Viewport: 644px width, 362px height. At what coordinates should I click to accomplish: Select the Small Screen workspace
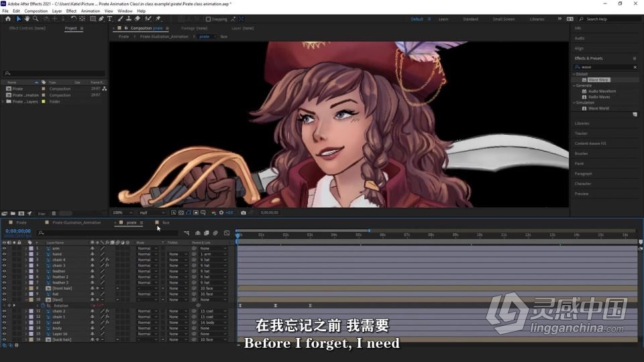(x=504, y=19)
